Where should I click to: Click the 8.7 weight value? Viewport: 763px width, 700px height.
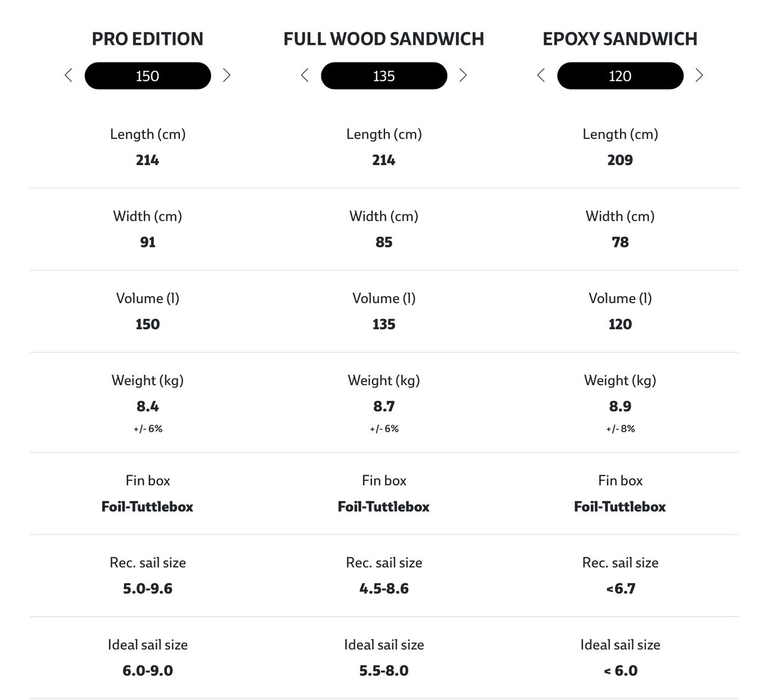(x=384, y=407)
